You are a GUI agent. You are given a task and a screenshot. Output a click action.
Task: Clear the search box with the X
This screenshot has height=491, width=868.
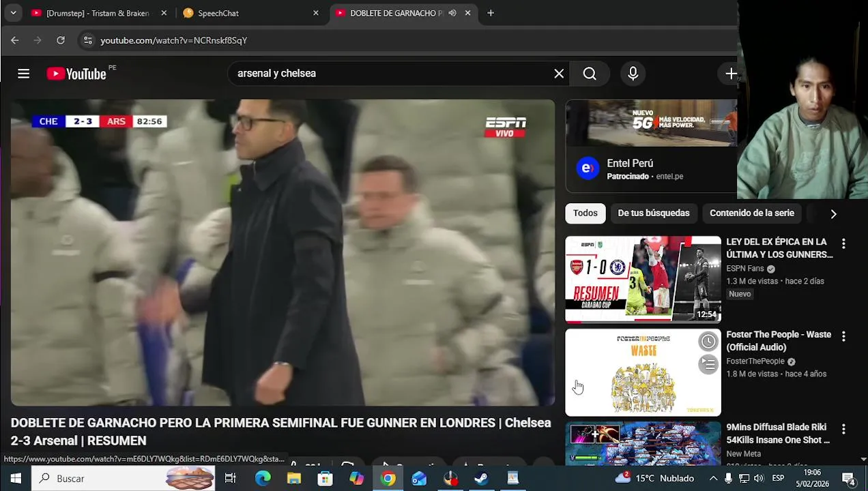(x=559, y=74)
